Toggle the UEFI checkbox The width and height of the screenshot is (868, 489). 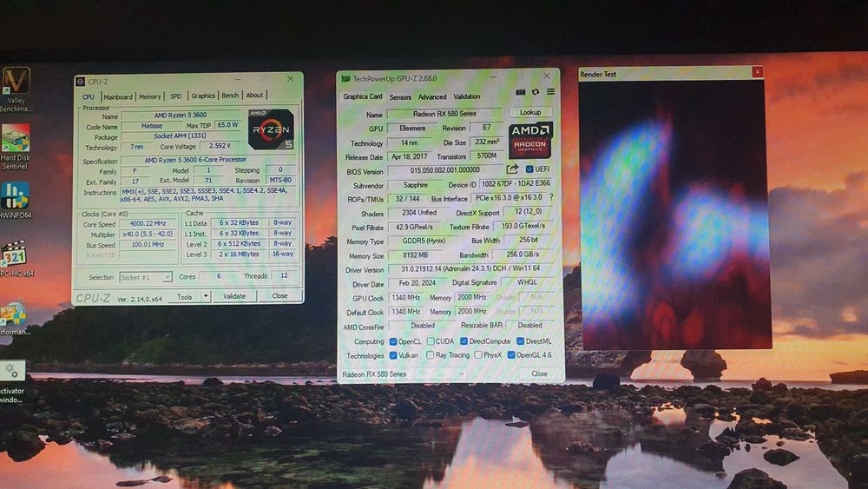coord(529,169)
